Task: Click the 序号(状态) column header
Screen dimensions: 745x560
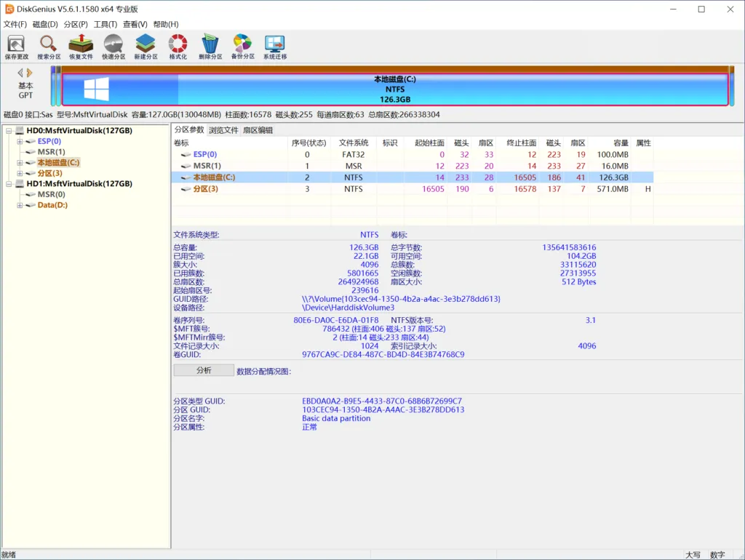Action: click(308, 143)
